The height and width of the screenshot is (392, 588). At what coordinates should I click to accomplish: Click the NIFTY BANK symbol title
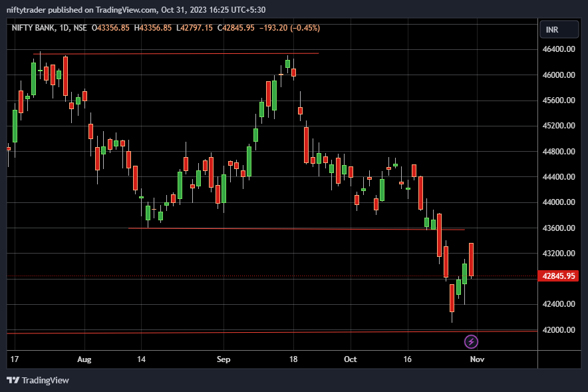pyautogui.click(x=34, y=28)
